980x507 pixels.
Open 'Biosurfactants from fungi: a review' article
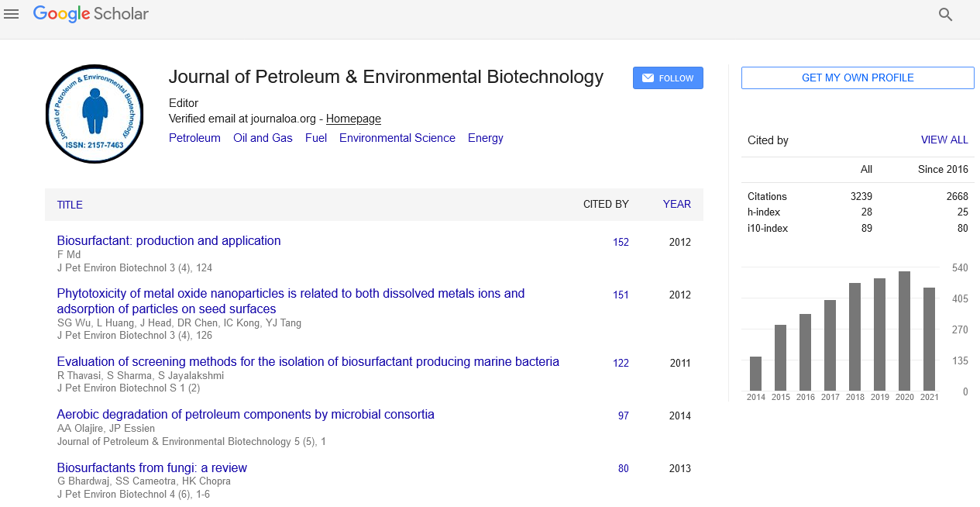pyautogui.click(x=152, y=468)
